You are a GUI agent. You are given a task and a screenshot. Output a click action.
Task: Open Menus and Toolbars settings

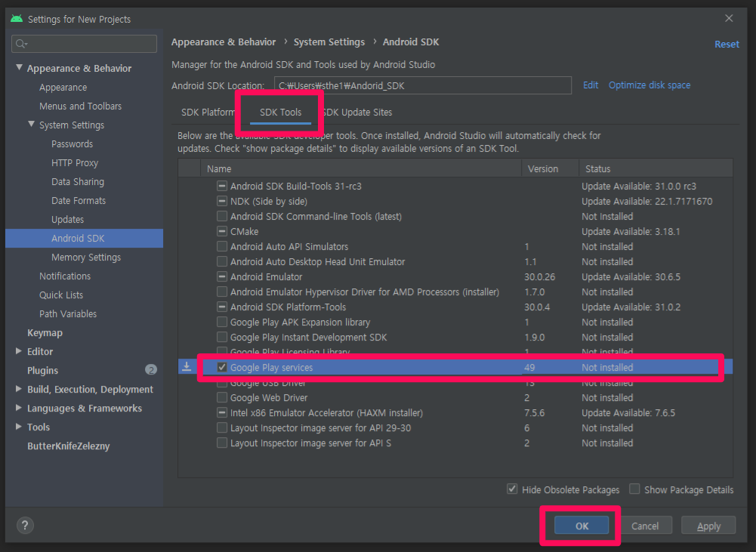[81, 106]
